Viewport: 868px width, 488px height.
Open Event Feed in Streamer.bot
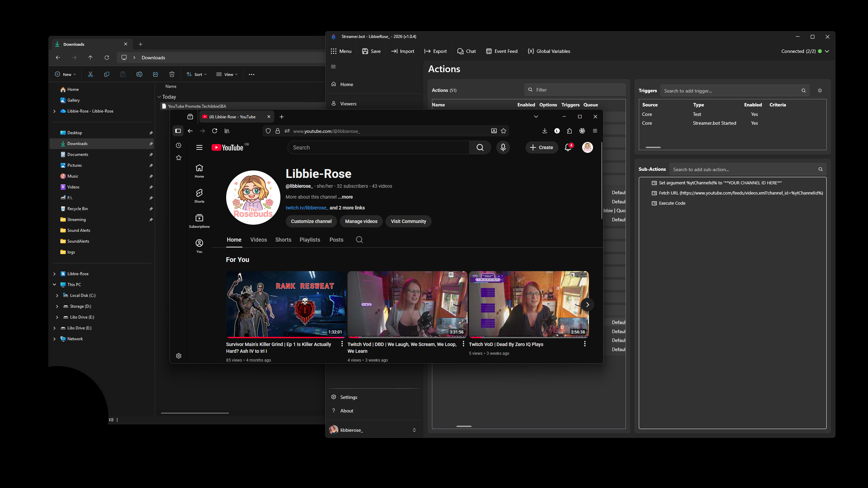click(502, 51)
